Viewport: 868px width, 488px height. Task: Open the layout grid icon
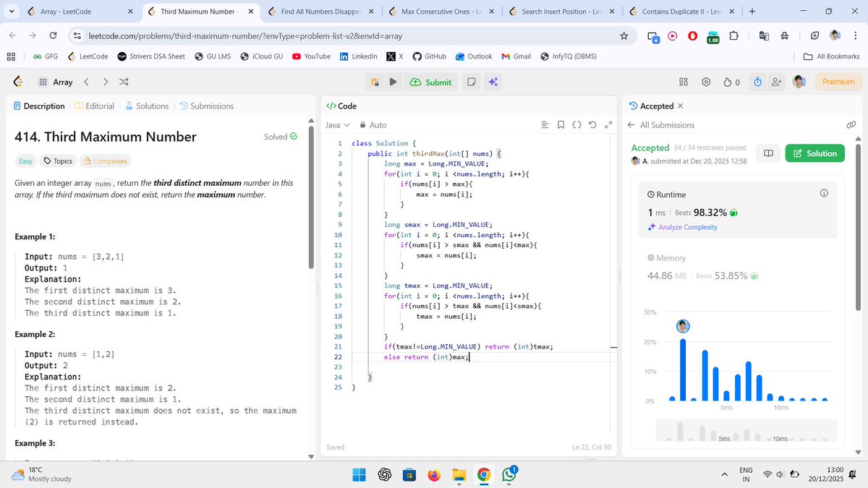(684, 82)
